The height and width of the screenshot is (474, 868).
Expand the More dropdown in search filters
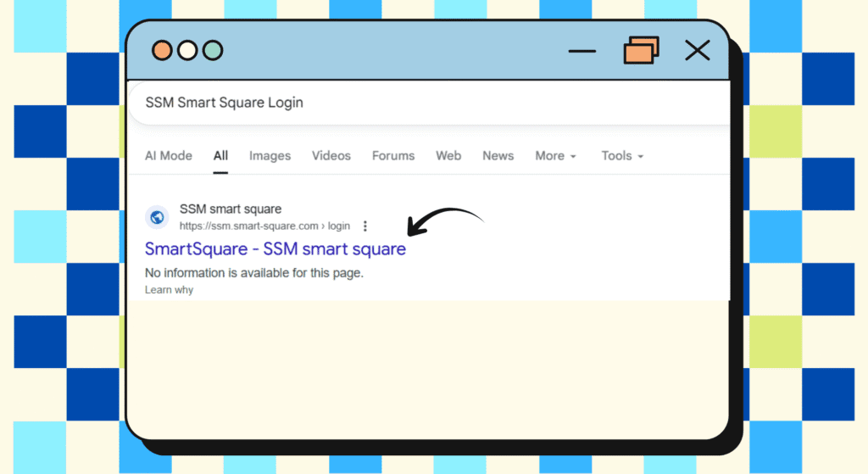pos(555,156)
